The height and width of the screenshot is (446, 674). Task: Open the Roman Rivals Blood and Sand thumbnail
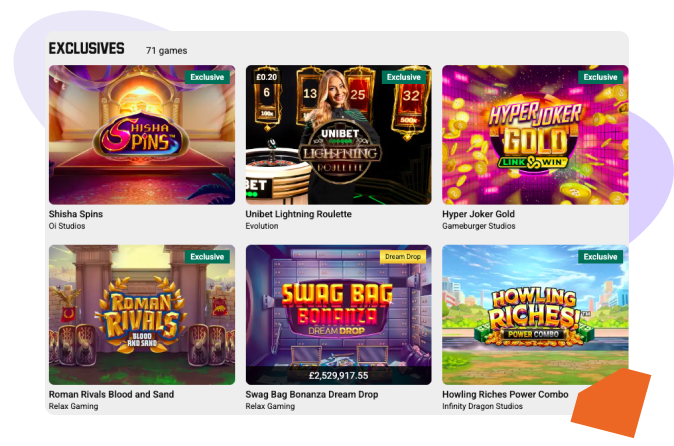(142, 315)
